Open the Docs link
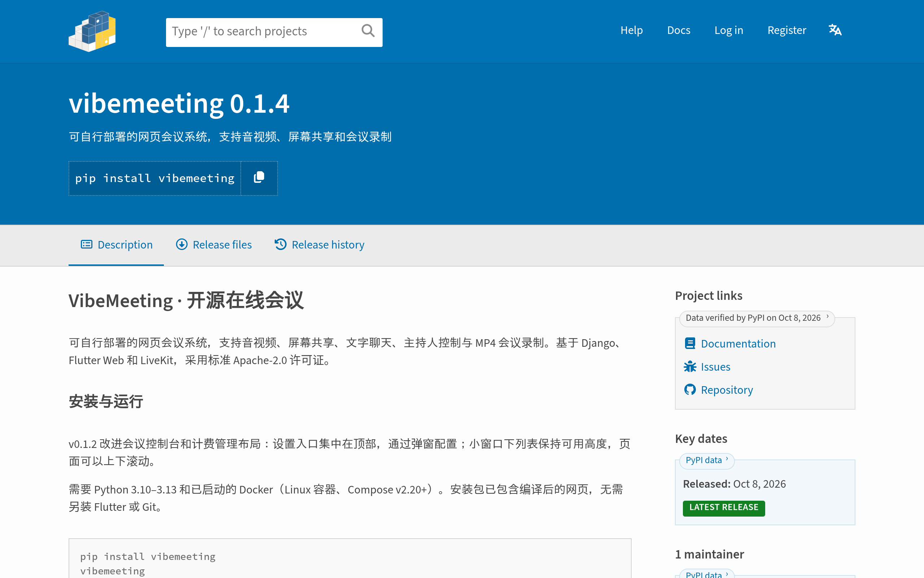This screenshot has height=578, width=924. 679,30
